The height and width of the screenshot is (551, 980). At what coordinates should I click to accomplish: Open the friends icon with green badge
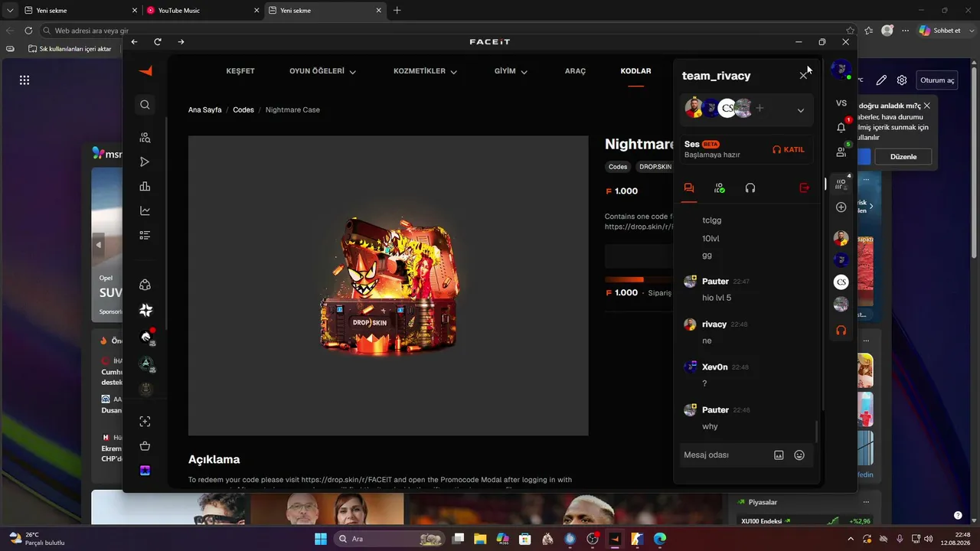point(841,151)
